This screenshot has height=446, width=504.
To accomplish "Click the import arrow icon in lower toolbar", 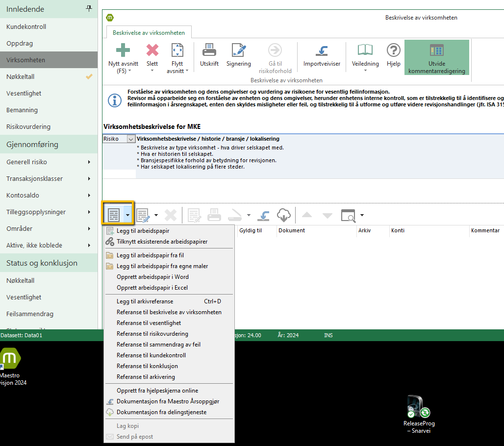I will click(263, 215).
